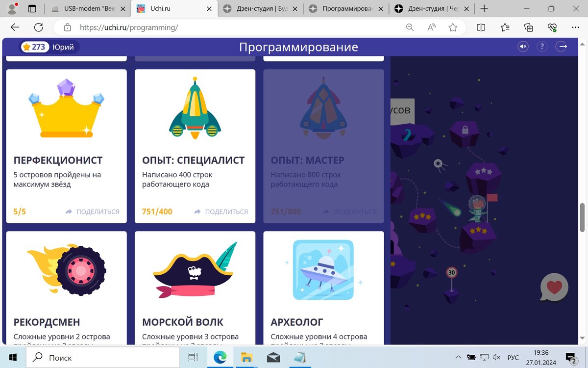Close the Uchi.ru browser tab
This screenshot has width=588, height=368.
209,8
